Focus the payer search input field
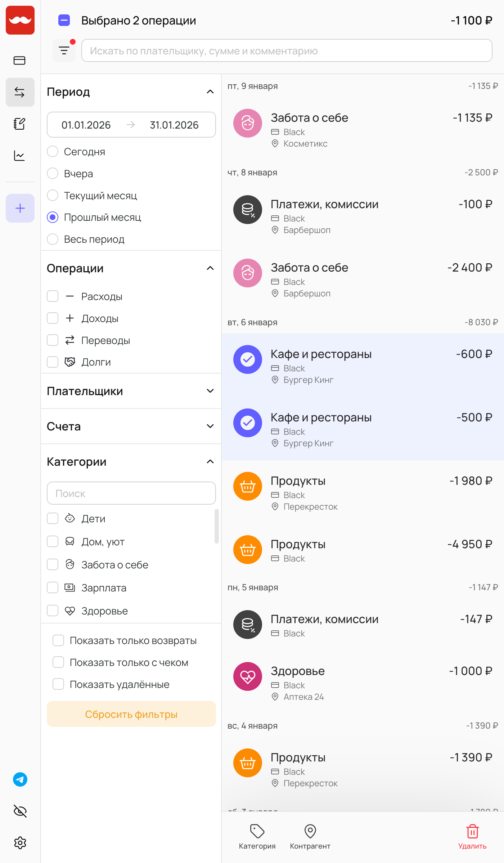Screen dimensions: 504x863 click(287, 51)
